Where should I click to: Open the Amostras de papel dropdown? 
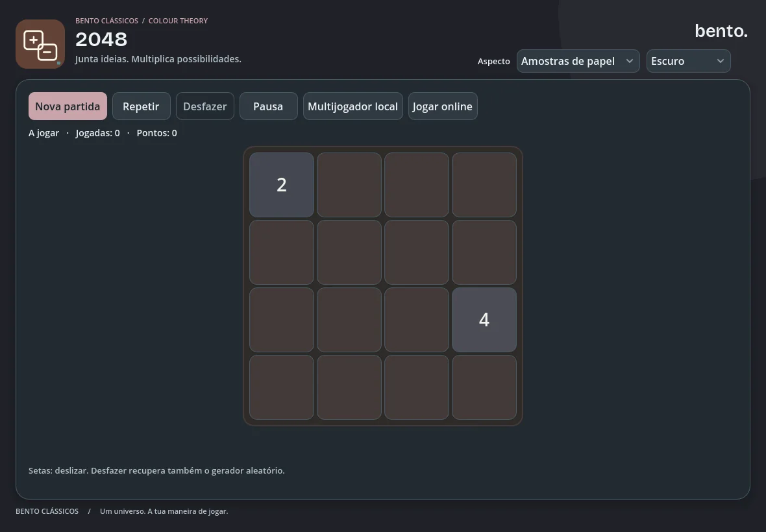pos(578,61)
